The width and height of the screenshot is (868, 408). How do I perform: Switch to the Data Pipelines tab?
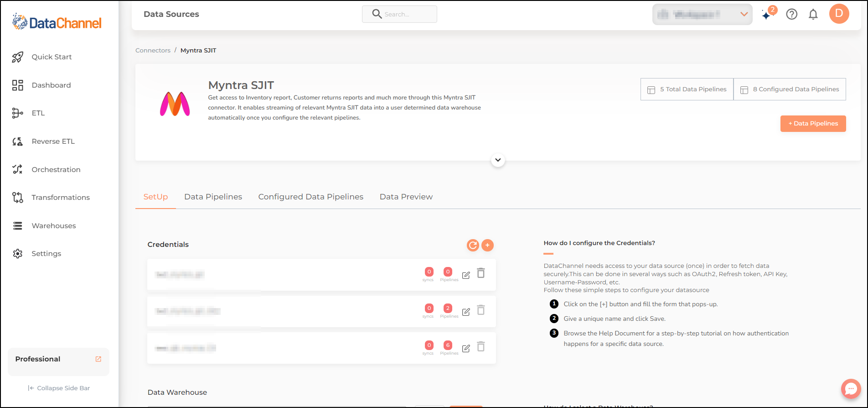coord(213,197)
